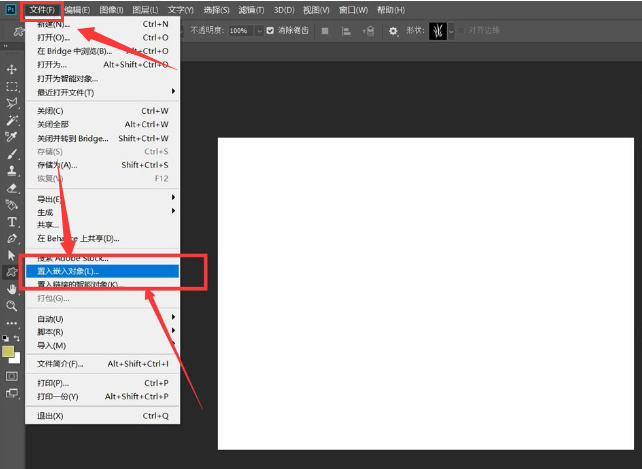Choose 置入嵌入对象 from the File menu
This screenshot has height=469, width=642.
[100, 271]
